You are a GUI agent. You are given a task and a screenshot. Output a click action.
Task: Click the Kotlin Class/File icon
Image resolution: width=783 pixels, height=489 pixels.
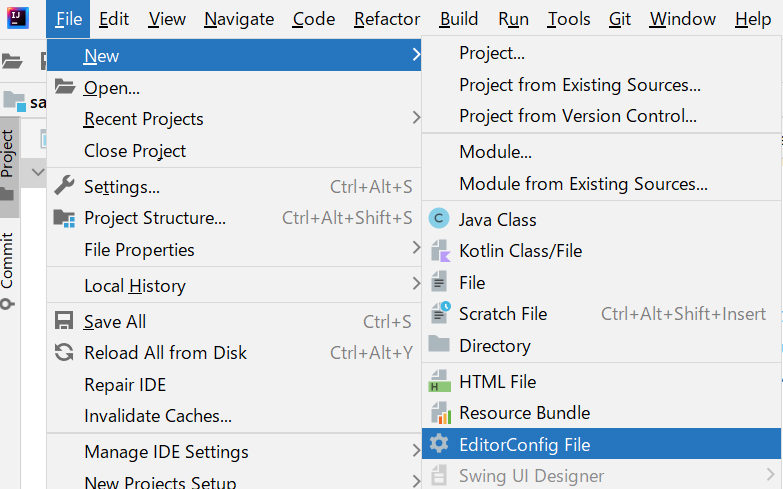(x=440, y=251)
